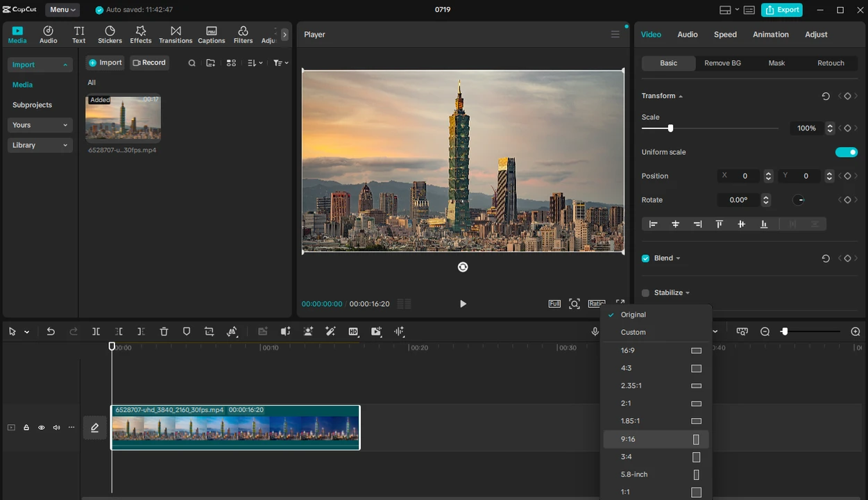This screenshot has height=500, width=868.
Task: Click the align top icon in Transform
Action: pyautogui.click(x=720, y=224)
